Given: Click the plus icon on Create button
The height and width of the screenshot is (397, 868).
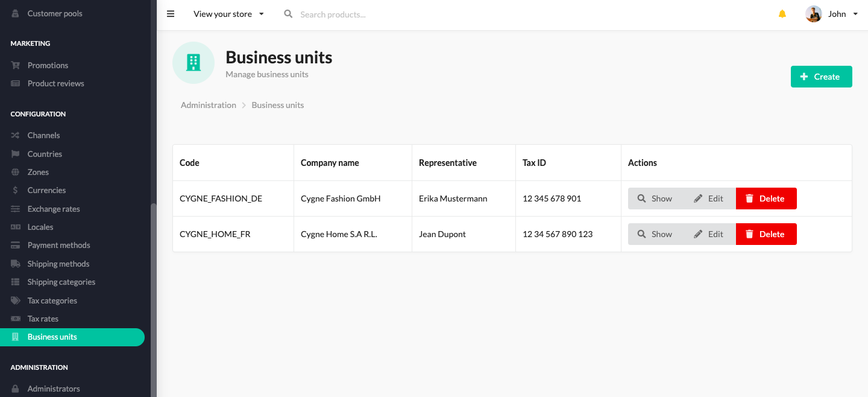Looking at the screenshot, I should pos(804,77).
